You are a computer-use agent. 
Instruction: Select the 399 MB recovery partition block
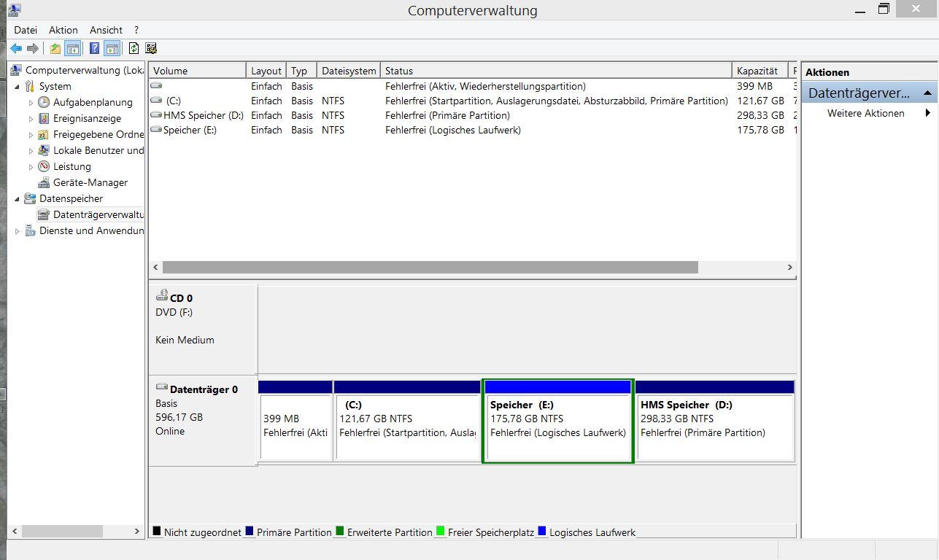[295, 421]
